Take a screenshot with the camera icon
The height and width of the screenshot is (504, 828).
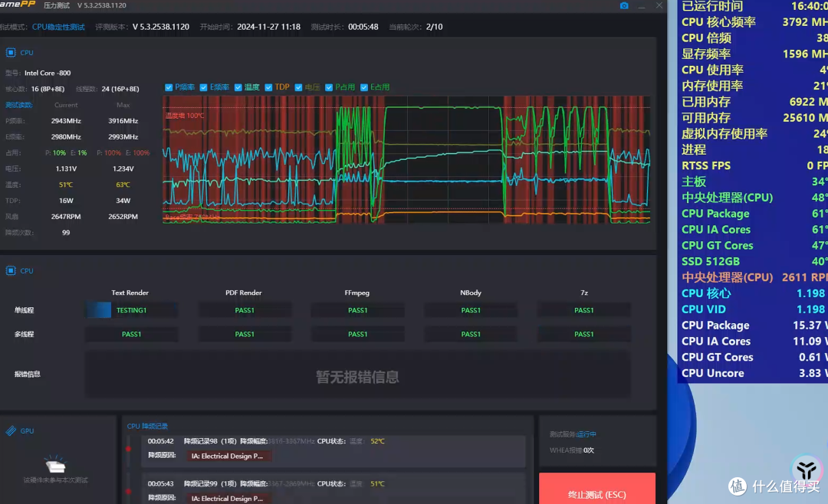624,5
